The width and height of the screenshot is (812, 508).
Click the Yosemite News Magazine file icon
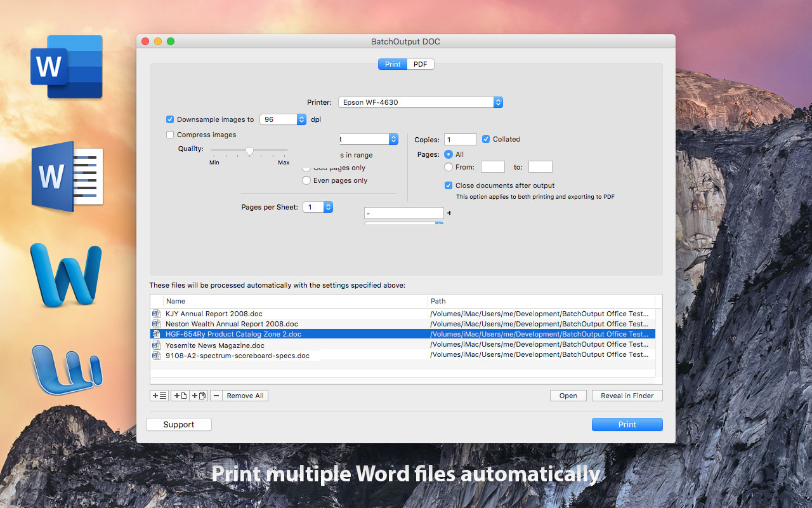click(157, 345)
